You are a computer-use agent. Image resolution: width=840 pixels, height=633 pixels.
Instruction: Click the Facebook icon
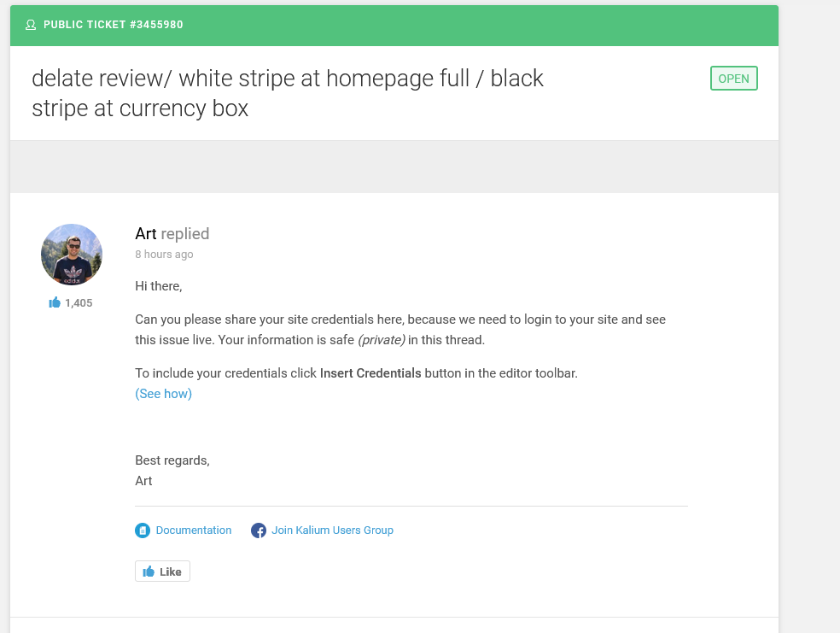click(259, 530)
